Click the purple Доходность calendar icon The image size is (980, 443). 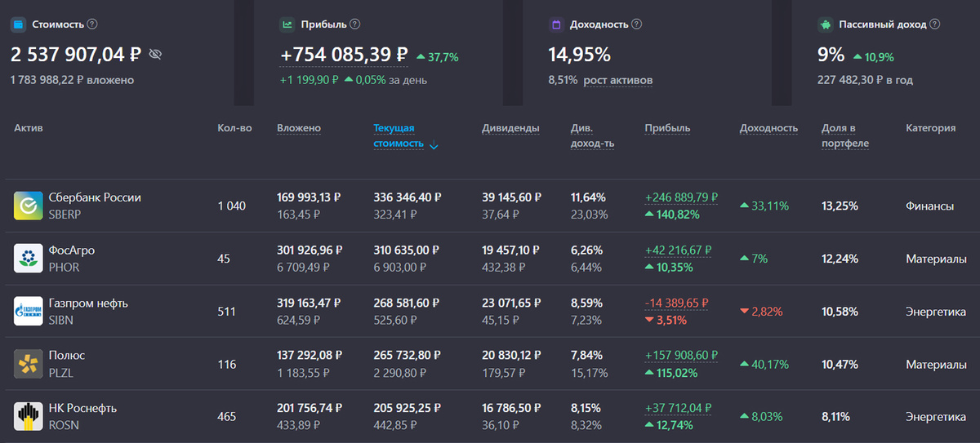pyautogui.click(x=556, y=24)
